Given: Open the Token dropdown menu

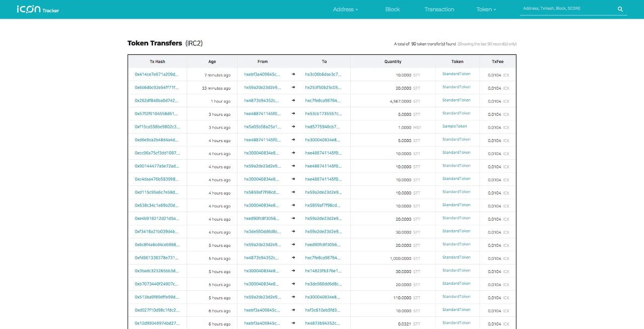Looking at the screenshot, I should pos(486,9).
